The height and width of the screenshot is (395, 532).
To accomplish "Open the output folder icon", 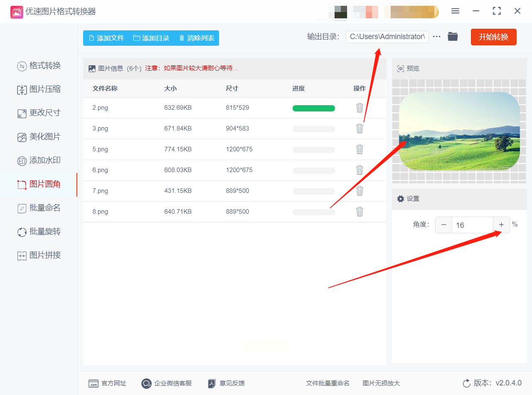I will coord(453,37).
